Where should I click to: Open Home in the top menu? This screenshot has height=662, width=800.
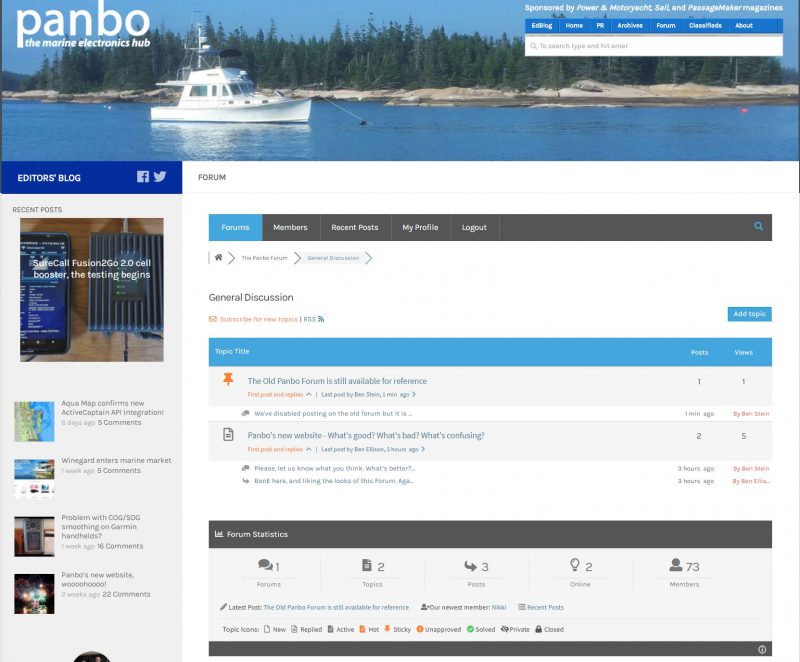tap(574, 26)
